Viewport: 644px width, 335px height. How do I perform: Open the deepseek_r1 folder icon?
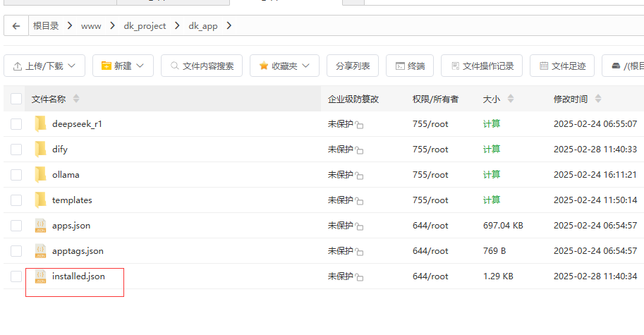click(40, 124)
